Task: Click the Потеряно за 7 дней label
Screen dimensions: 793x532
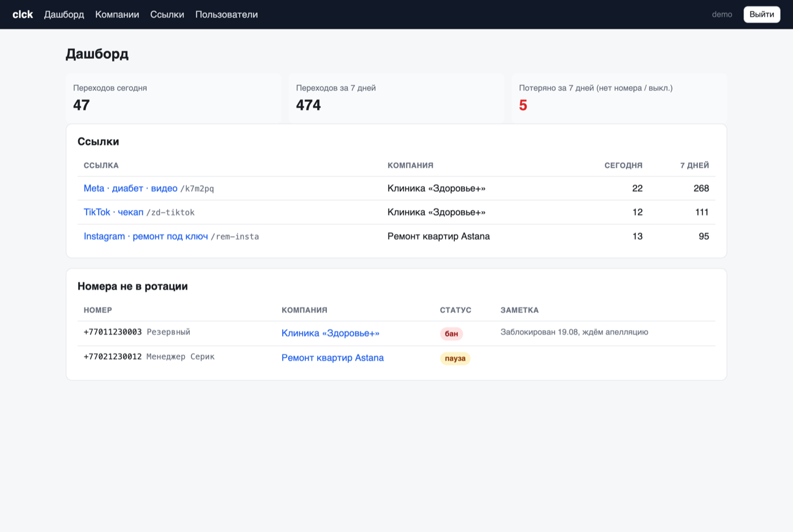Action: pyautogui.click(x=596, y=88)
